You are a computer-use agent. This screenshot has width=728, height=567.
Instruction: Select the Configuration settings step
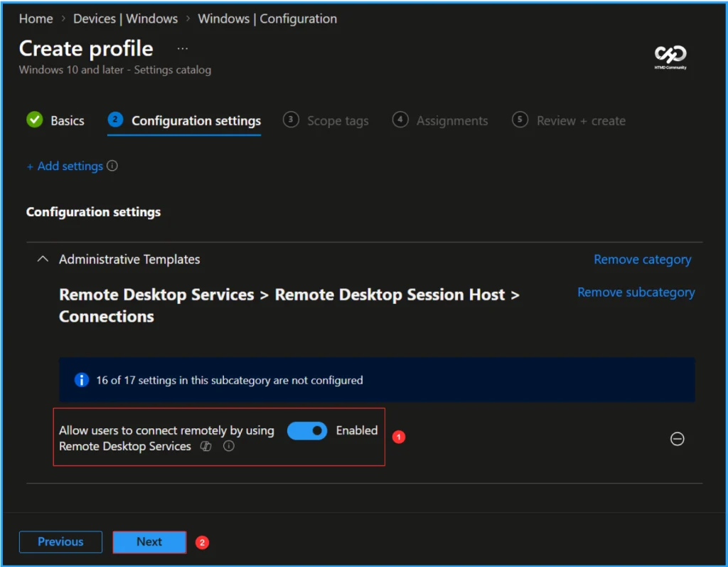(x=184, y=121)
